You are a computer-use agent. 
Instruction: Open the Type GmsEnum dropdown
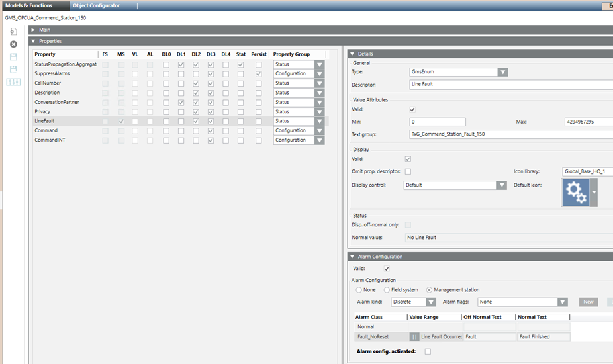click(502, 72)
